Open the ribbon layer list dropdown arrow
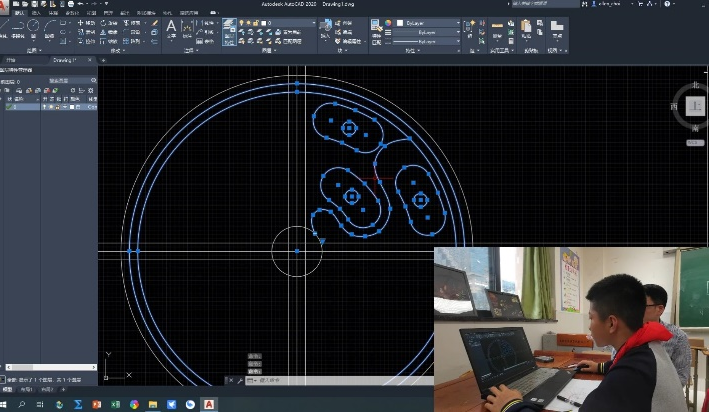 coord(313,23)
